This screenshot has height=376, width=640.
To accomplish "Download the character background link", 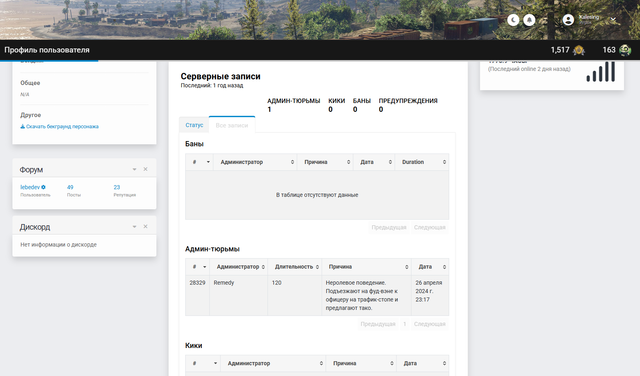I will 60,127.
